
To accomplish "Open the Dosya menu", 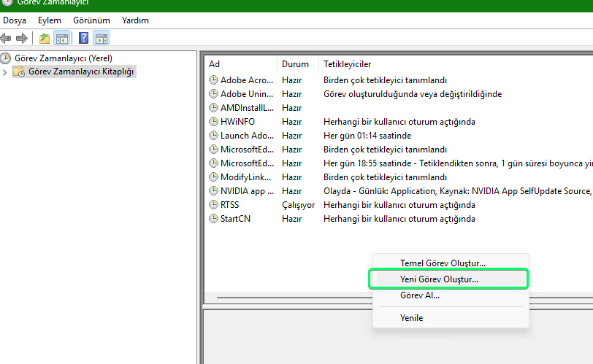I will coord(15,20).
